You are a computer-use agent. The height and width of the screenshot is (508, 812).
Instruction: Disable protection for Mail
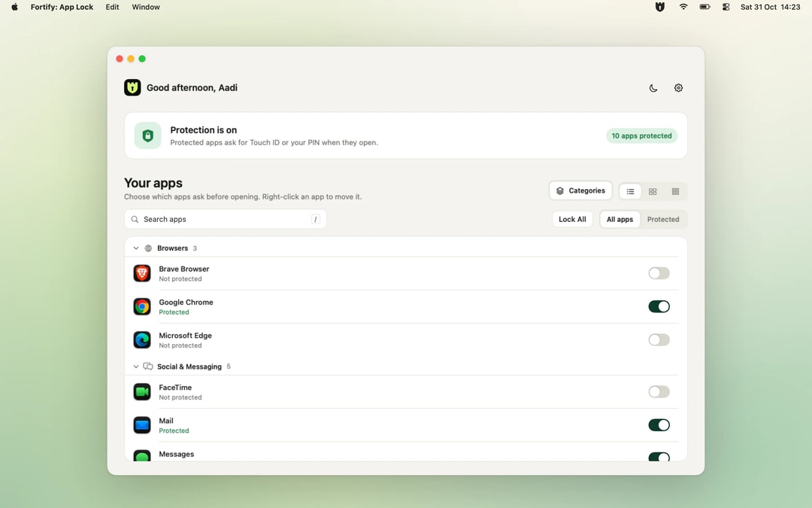point(659,425)
